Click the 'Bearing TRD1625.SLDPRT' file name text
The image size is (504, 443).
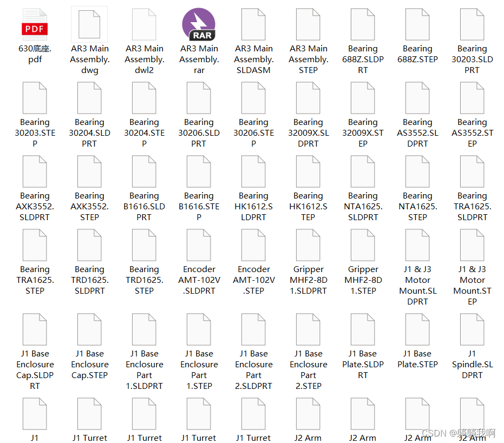pyautogui.click(x=90, y=280)
